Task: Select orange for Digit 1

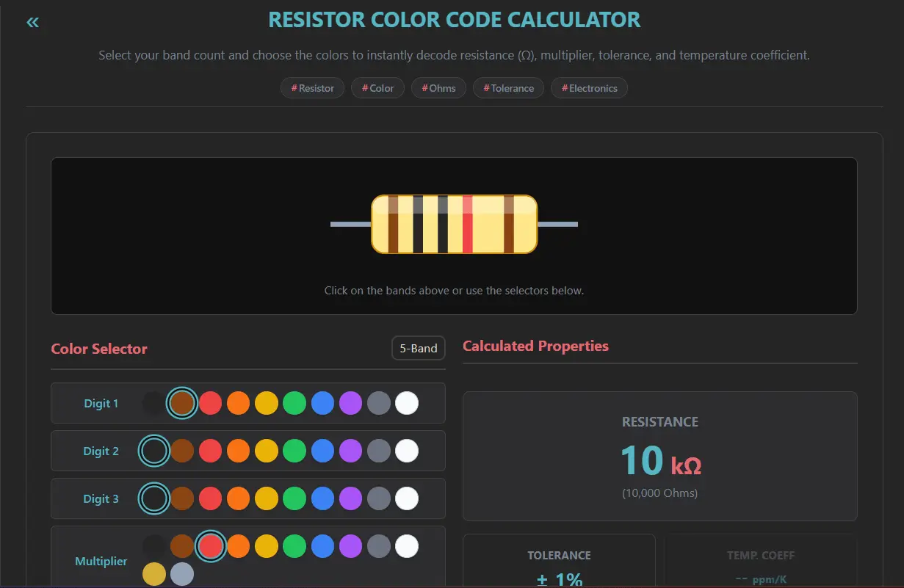Action: click(x=238, y=403)
